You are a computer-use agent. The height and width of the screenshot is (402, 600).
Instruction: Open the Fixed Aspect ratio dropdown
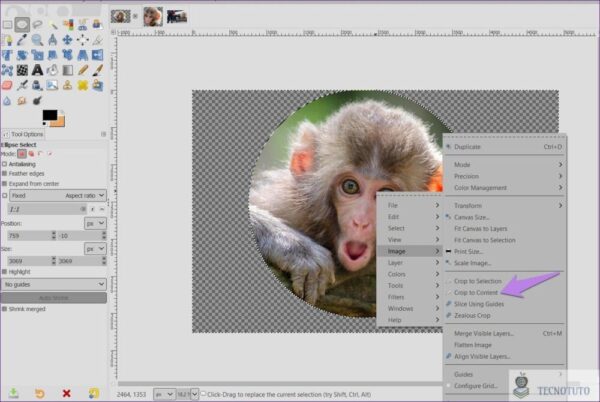point(58,195)
